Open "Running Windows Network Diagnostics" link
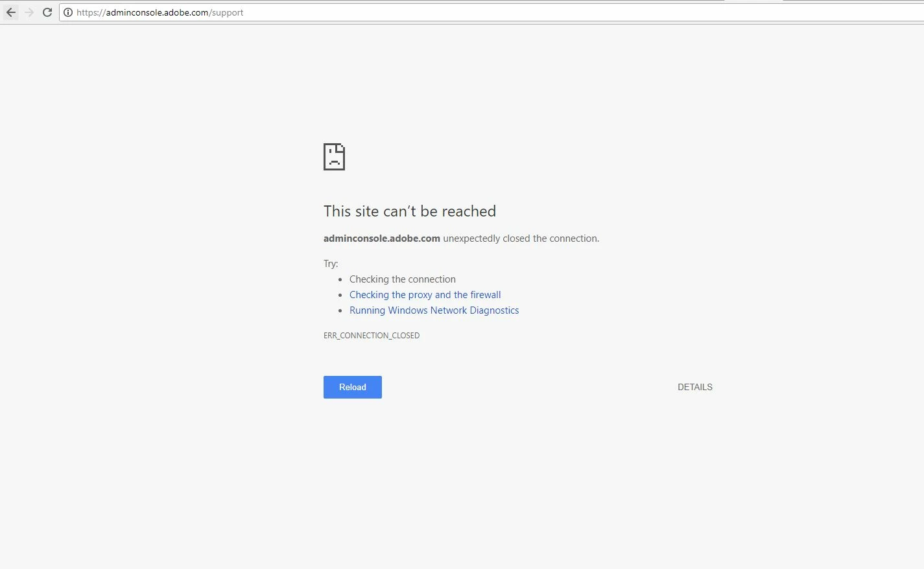The width and height of the screenshot is (924, 569). click(434, 310)
